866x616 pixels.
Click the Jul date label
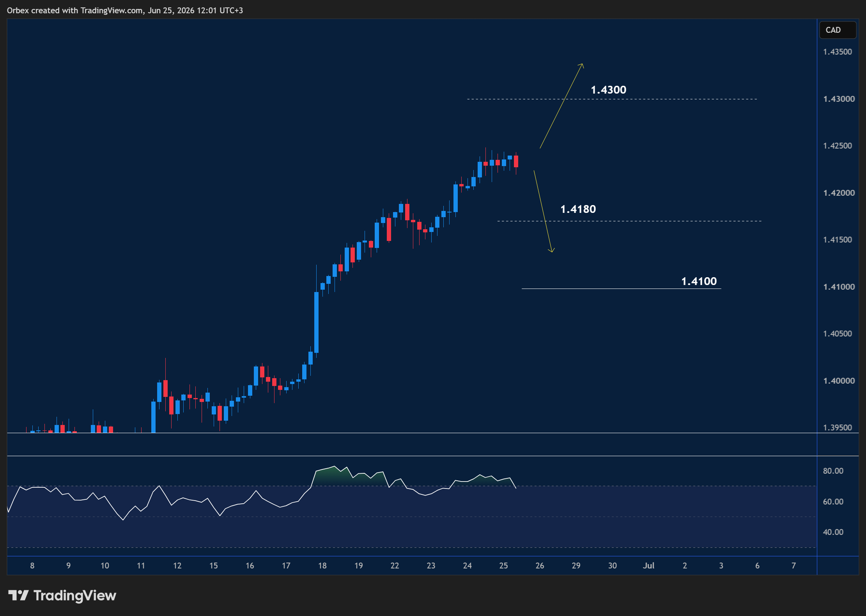click(x=648, y=566)
